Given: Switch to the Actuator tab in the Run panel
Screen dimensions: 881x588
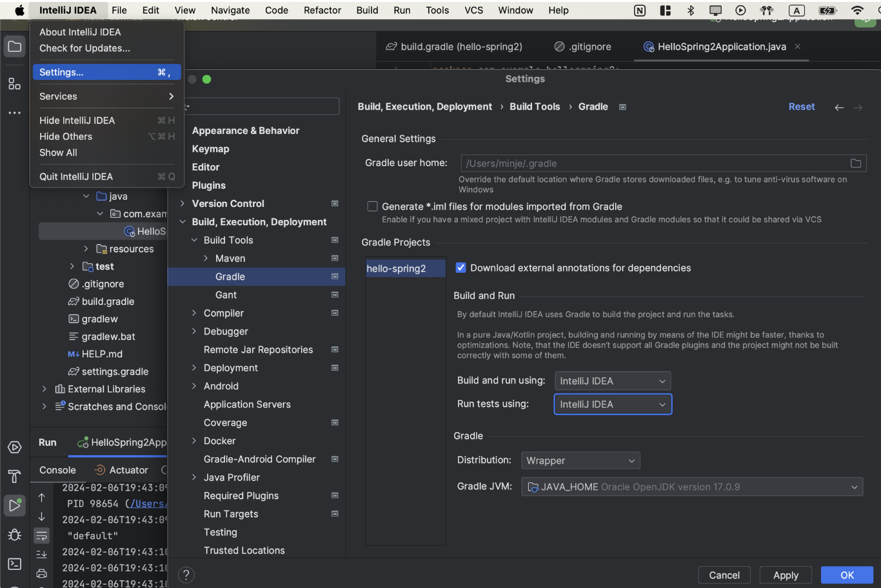Looking at the screenshot, I should click(x=121, y=470).
